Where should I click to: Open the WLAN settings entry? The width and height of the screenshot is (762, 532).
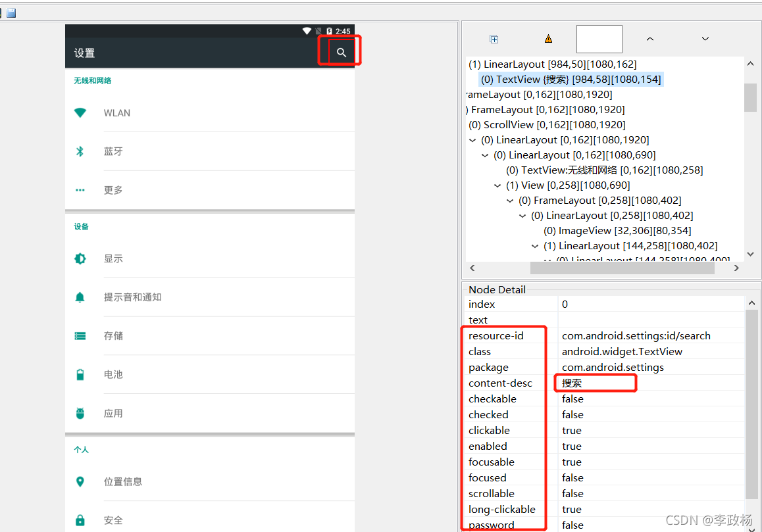pyautogui.click(x=210, y=112)
